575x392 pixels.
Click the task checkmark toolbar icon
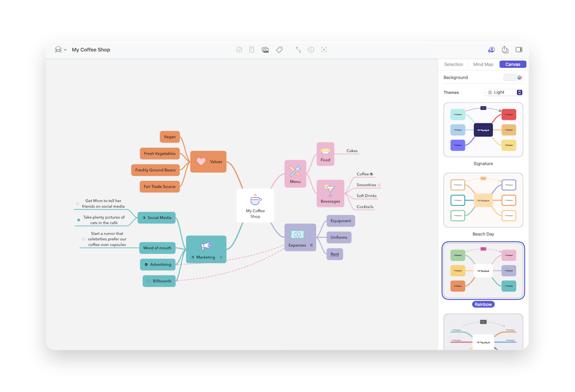pos(239,50)
